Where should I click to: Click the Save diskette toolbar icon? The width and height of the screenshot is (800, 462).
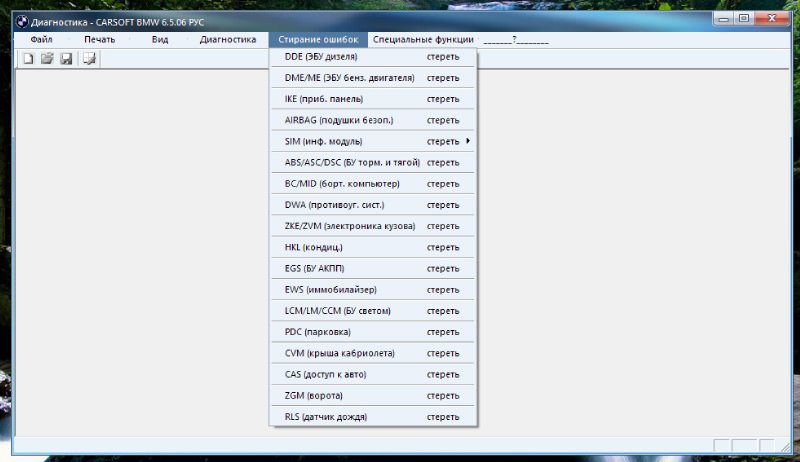tap(66, 59)
